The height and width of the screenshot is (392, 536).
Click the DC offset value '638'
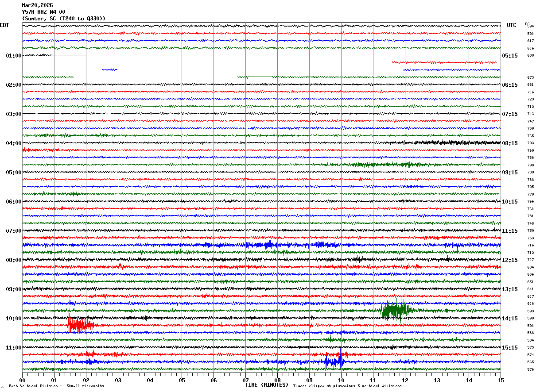click(x=530, y=55)
